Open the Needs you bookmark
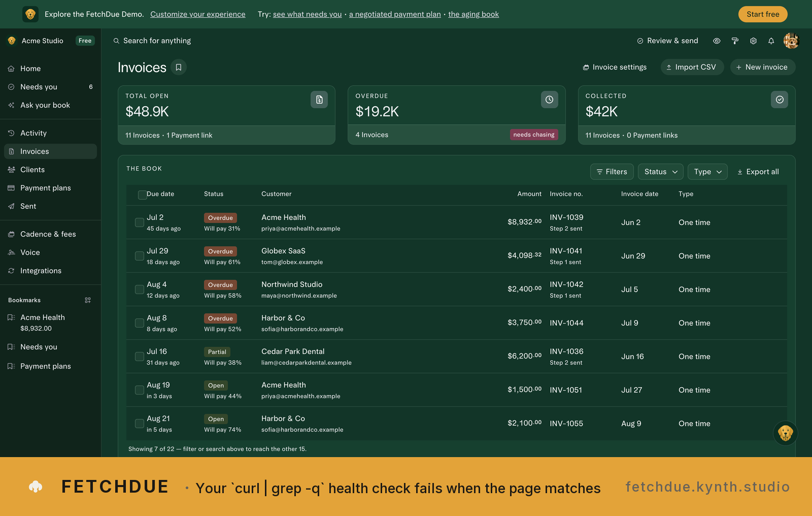This screenshot has width=812, height=516. (50, 347)
